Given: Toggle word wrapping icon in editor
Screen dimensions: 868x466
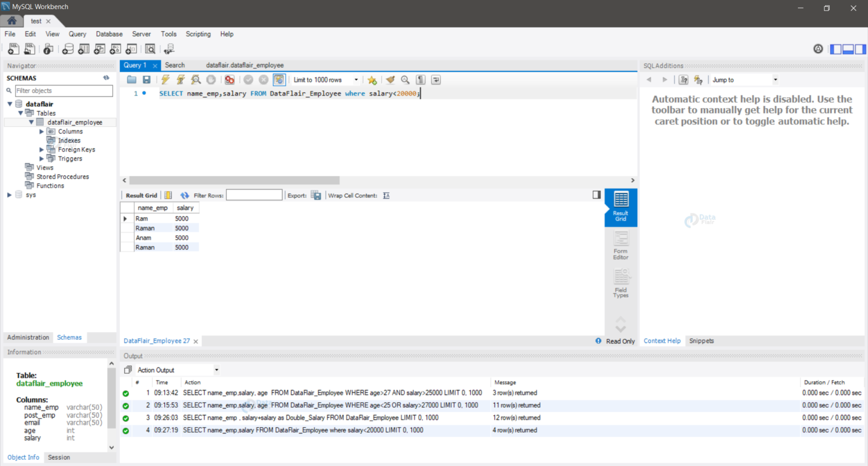Looking at the screenshot, I should [436, 80].
